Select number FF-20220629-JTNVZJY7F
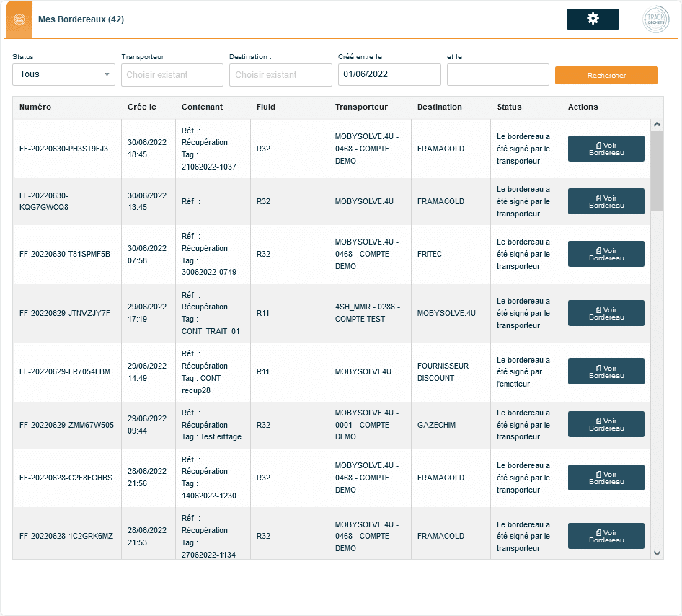 65,313
